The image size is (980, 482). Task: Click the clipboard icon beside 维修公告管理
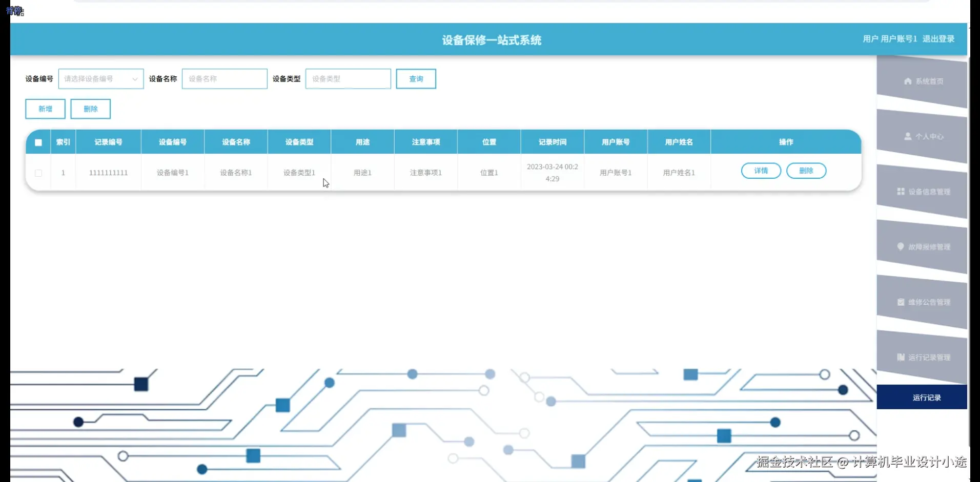pyautogui.click(x=901, y=302)
